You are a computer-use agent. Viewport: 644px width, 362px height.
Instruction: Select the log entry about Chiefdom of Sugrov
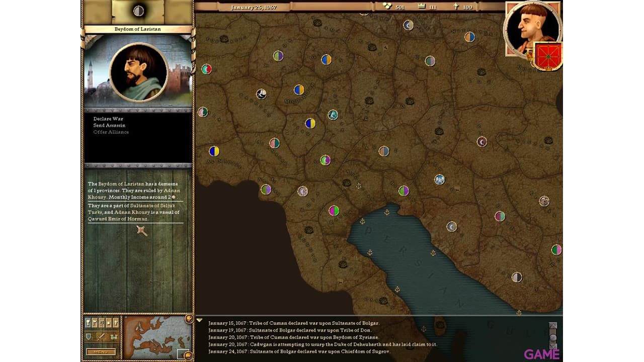click(x=299, y=351)
